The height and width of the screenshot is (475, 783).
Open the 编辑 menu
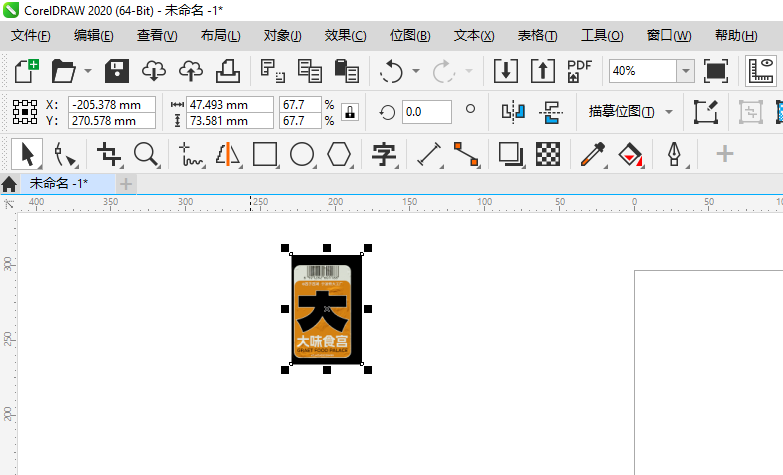coord(93,35)
